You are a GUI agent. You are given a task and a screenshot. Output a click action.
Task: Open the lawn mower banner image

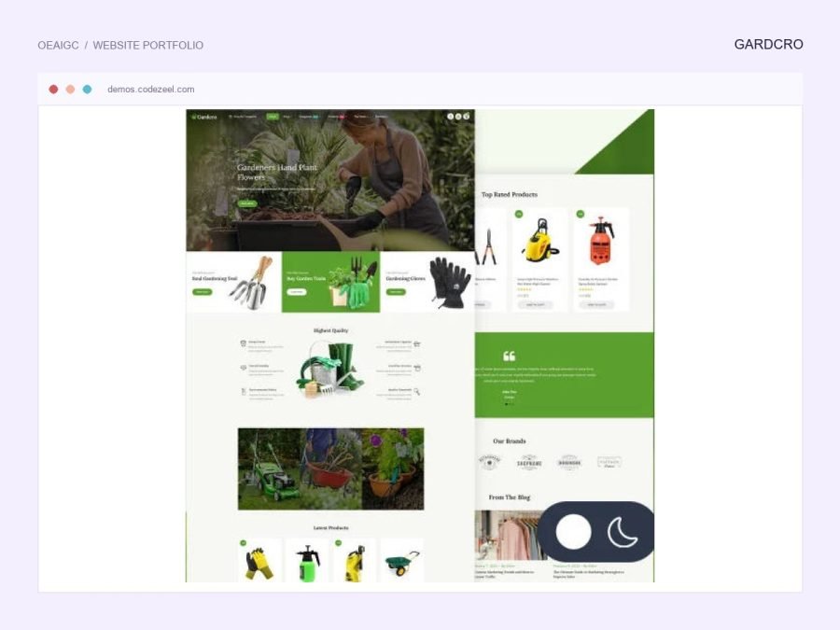coord(269,469)
